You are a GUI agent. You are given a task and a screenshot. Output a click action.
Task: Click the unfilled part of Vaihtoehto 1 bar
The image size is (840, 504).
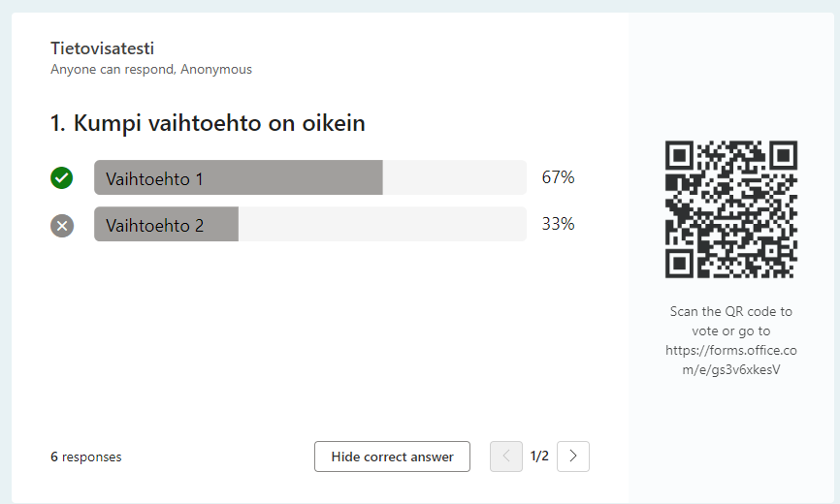(454, 178)
